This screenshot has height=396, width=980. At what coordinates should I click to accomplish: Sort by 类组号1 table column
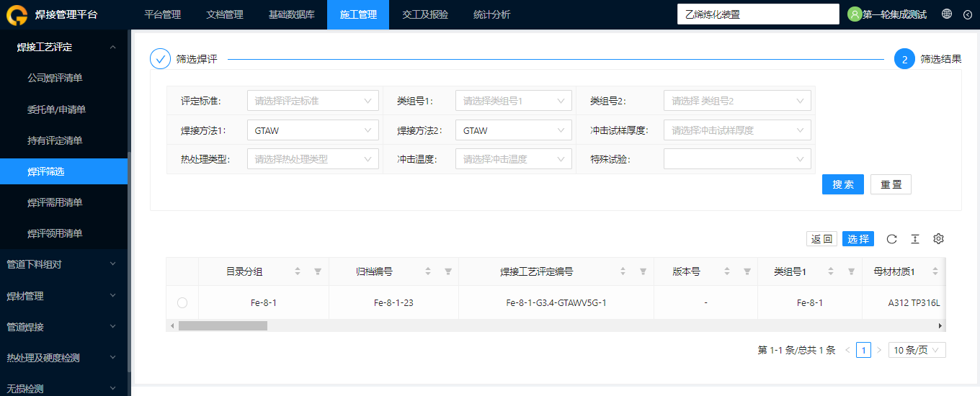[831, 271]
